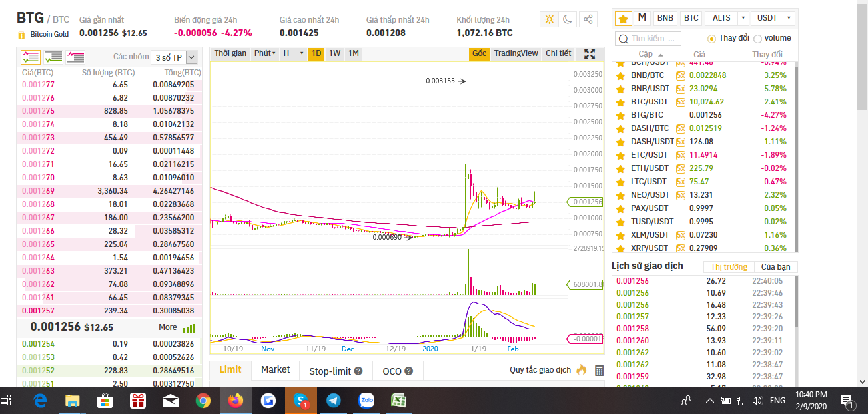
Task: Open Quy tắc giao dịch trading rules link
Action: click(540, 370)
